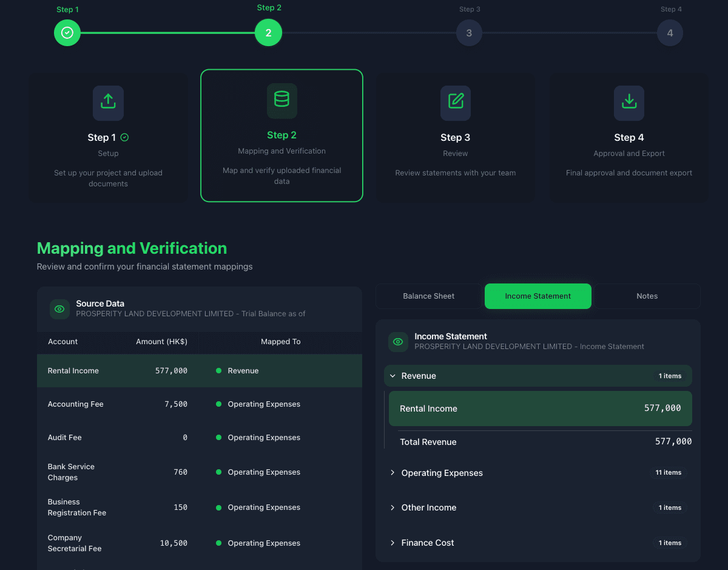
Task: Select the Step 2 Mapping and Verification card
Action: [282, 135]
